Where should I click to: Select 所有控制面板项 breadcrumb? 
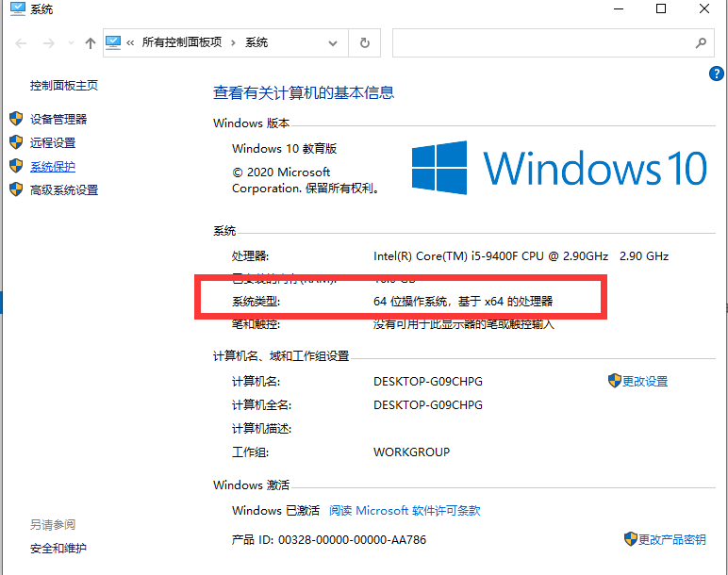pos(182,42)
